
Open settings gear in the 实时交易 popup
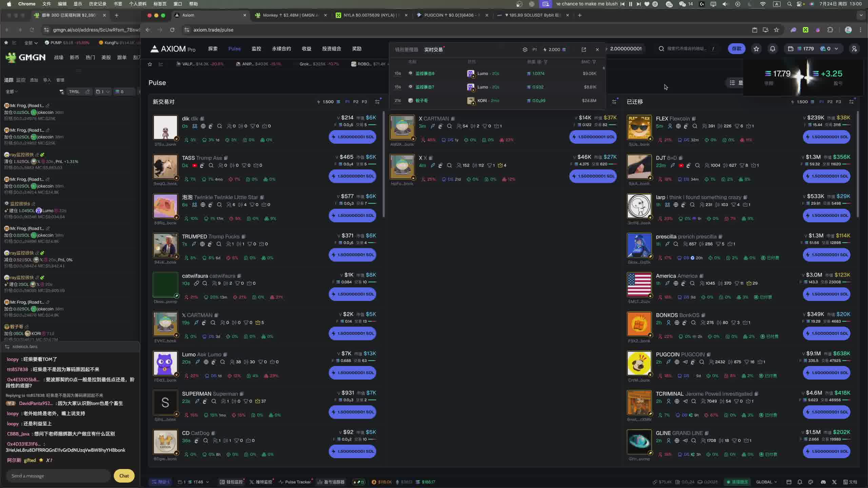(525, 49)
